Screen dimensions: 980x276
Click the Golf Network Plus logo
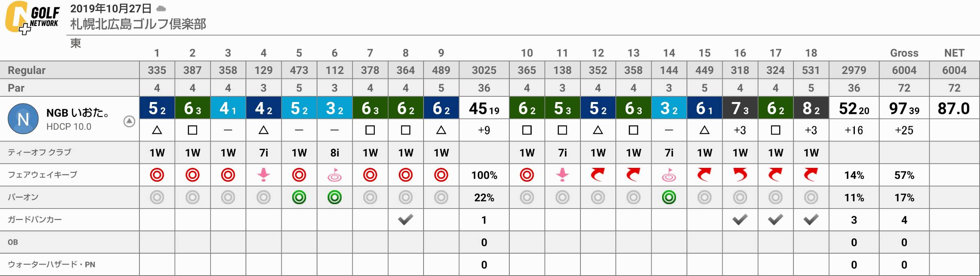(32, 17)
